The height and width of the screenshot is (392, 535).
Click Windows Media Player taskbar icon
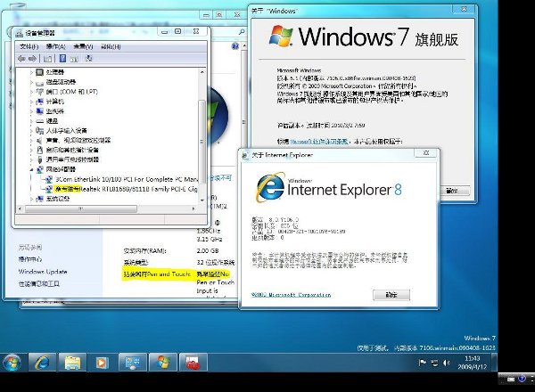(x=102, y=362)
